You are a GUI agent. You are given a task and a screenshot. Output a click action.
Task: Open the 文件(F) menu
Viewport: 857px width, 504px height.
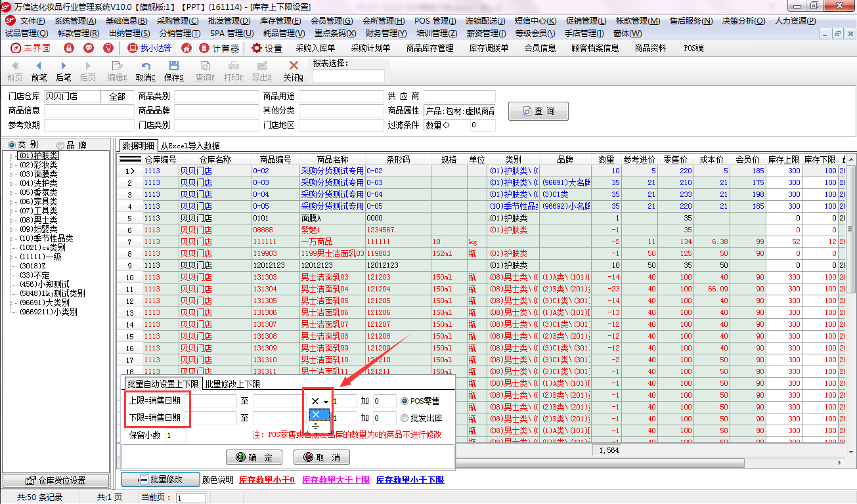(x=33, y=21)
